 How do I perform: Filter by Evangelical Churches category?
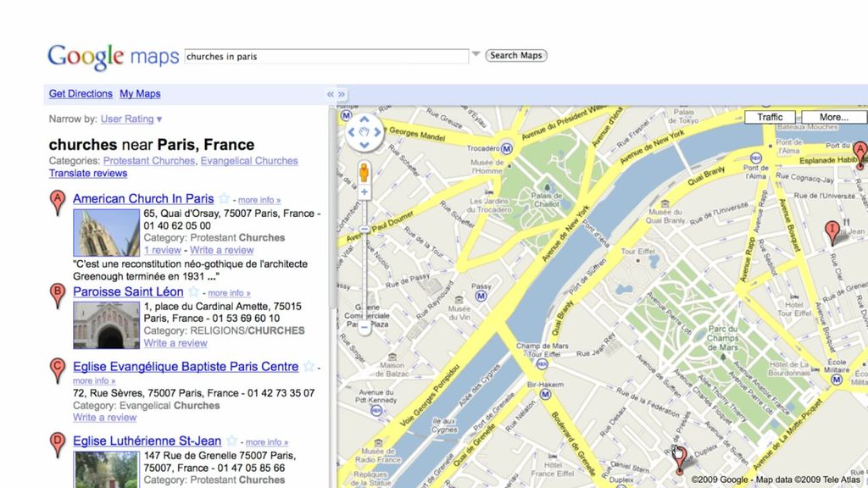tap(249, 161)
